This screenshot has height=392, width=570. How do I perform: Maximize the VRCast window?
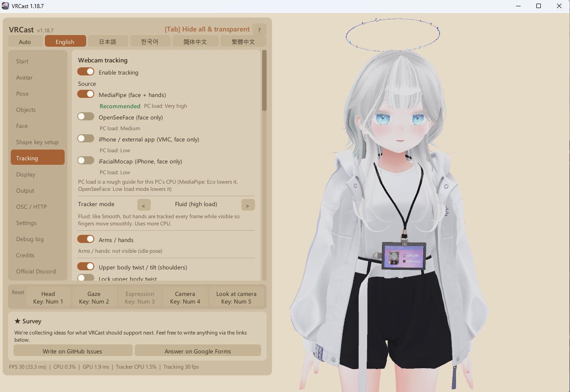539,6
